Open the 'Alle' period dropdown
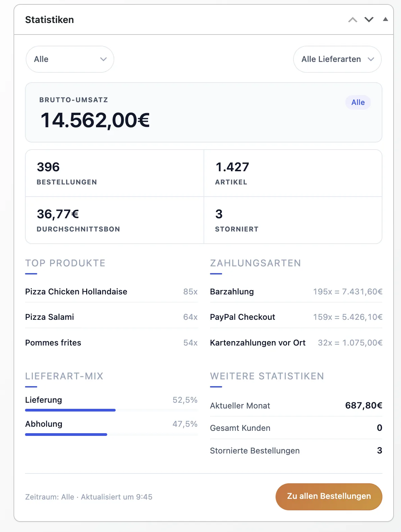 point(70,59)
